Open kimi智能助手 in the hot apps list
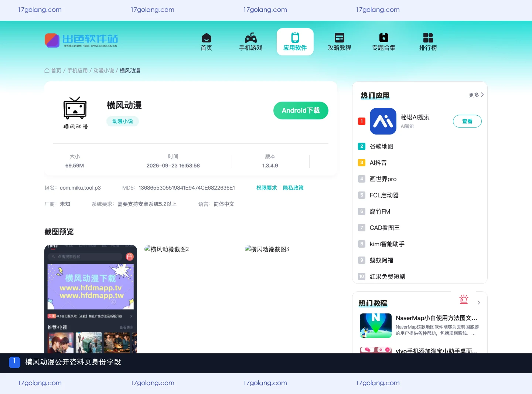 coord(387,244)
